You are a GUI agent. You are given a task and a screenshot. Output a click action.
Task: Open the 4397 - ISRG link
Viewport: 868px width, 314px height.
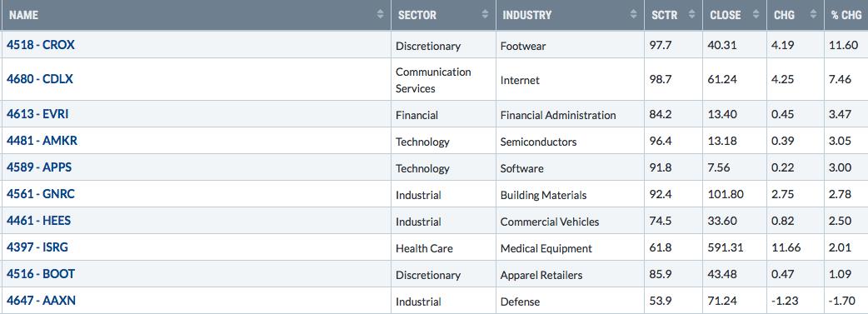point(37,247)
